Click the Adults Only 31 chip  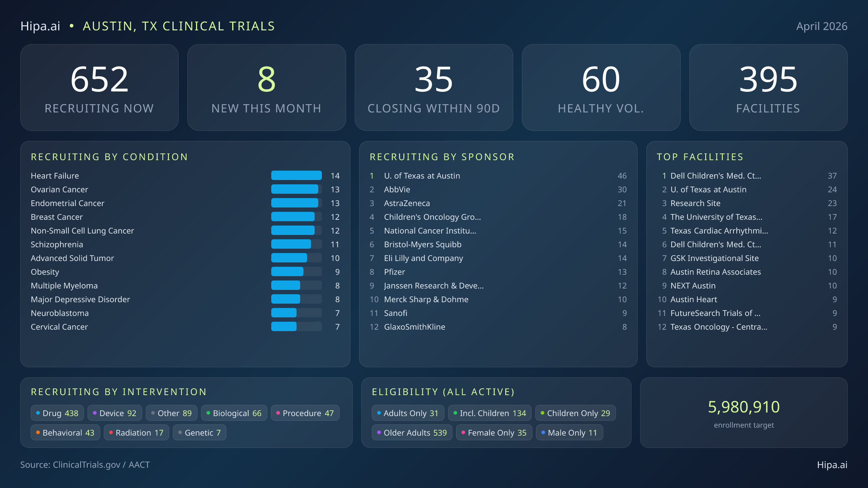pos(408,413)
